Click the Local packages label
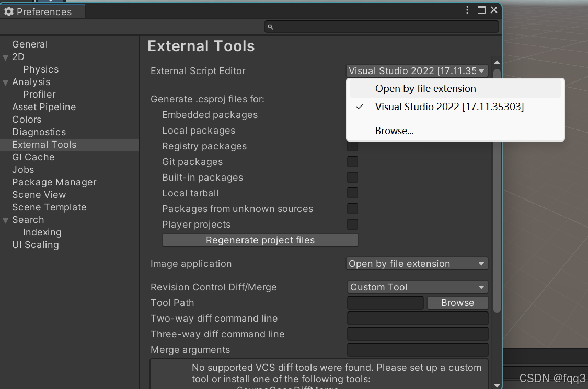This screenshot has height=389, width=588. [x=199, y=131]
